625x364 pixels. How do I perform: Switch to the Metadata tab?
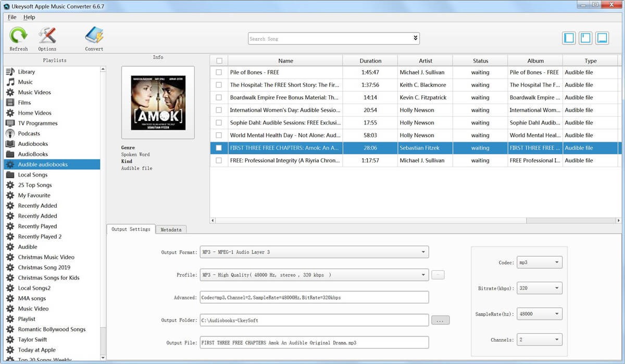click(171, 230)
